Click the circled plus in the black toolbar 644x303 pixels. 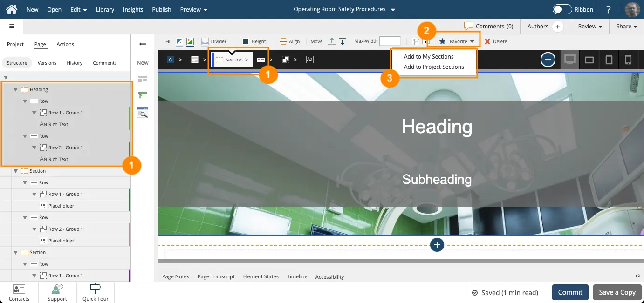point(548,60)
